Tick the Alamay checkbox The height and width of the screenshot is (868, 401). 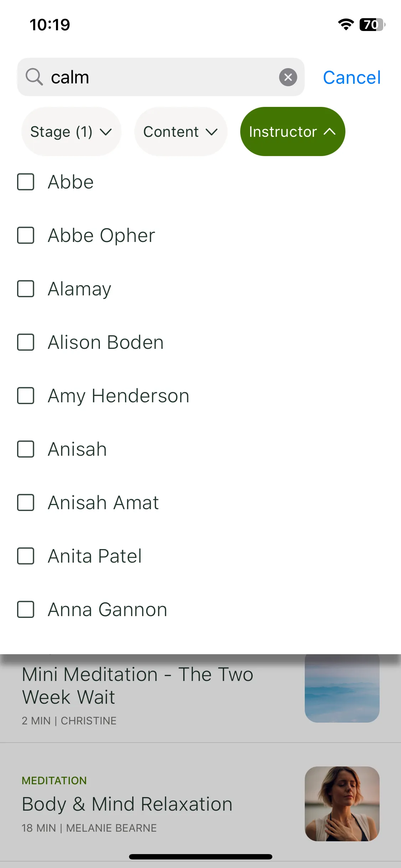tap(26, 289)
